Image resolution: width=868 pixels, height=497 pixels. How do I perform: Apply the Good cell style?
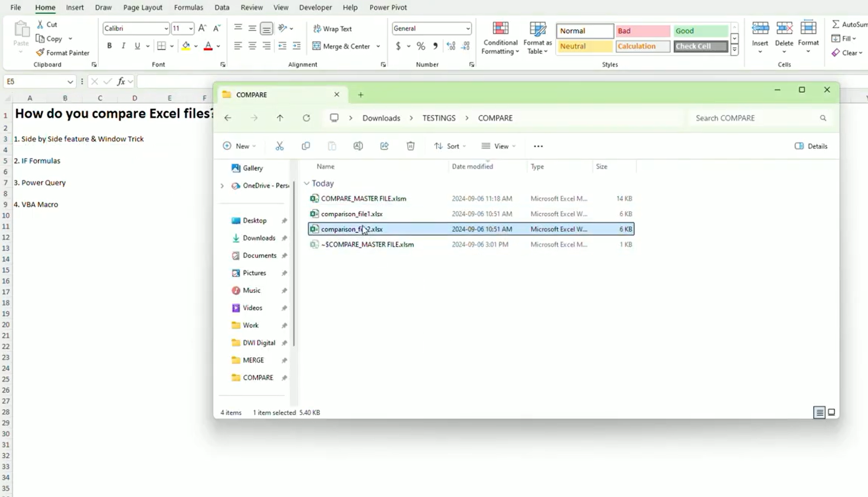701,31
